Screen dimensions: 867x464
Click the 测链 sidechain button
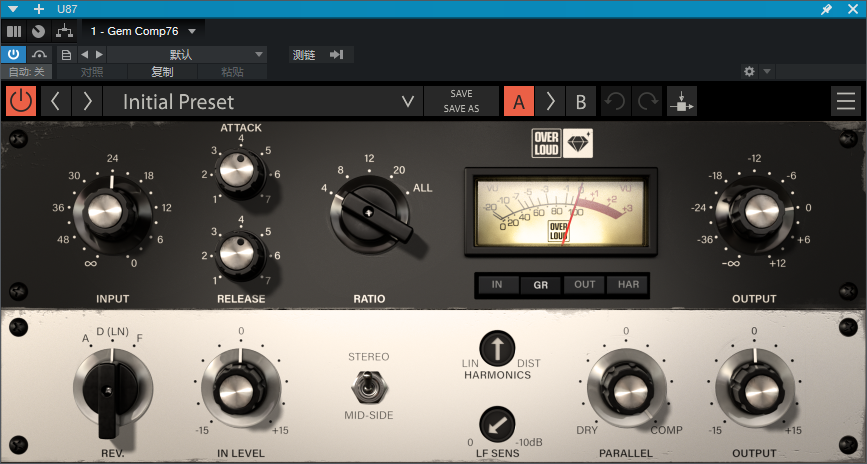pyautogui.click(x=304, y=54)
